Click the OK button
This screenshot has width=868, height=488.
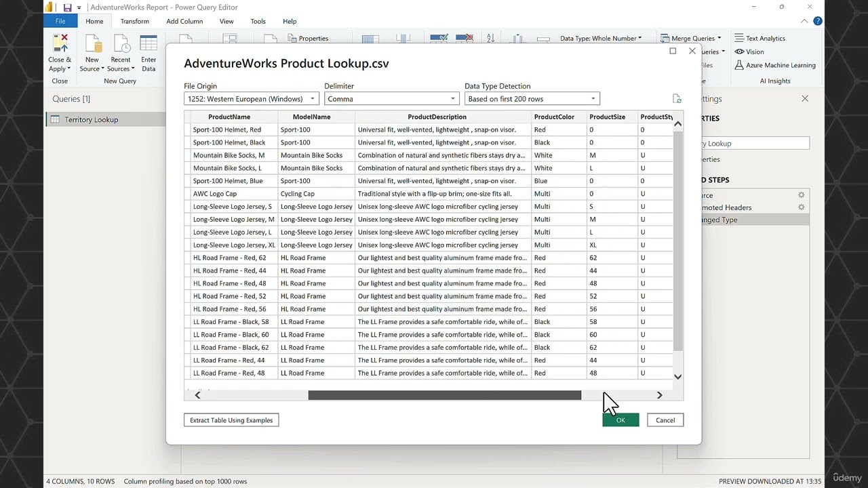(620, 420)
